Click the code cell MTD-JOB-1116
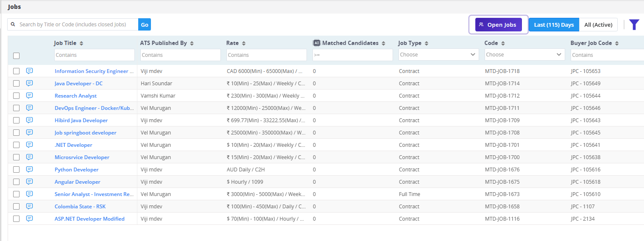644x241 pixels. tap(502, 219)
